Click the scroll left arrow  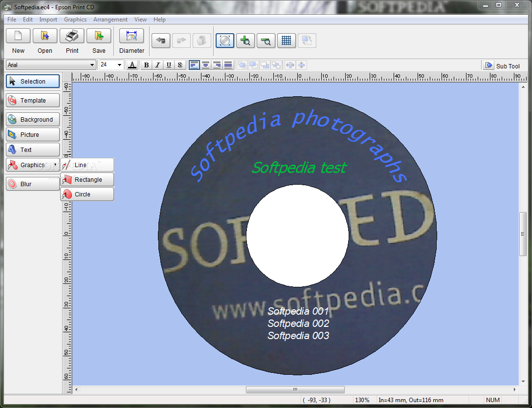click(x=76, y=390)
